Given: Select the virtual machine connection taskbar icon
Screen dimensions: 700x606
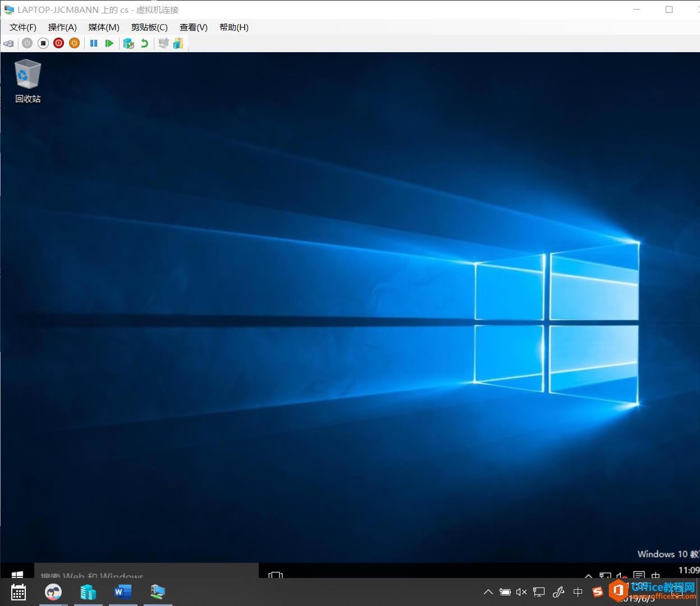Looking at the screenshot, I should click(x=158, y=592).
